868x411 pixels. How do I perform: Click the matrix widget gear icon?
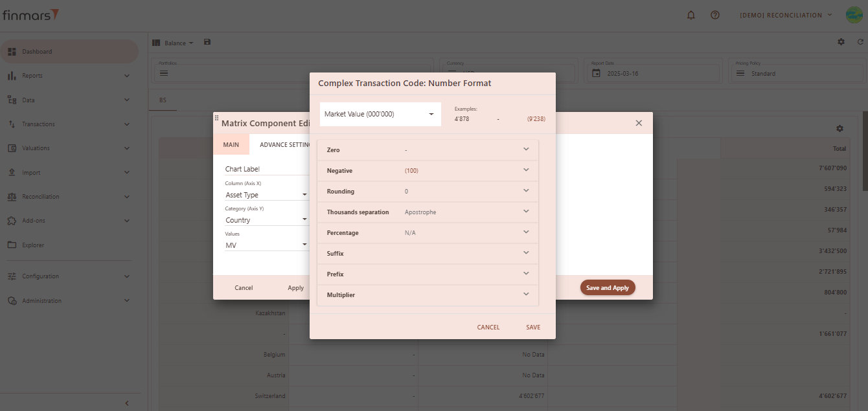839,129
